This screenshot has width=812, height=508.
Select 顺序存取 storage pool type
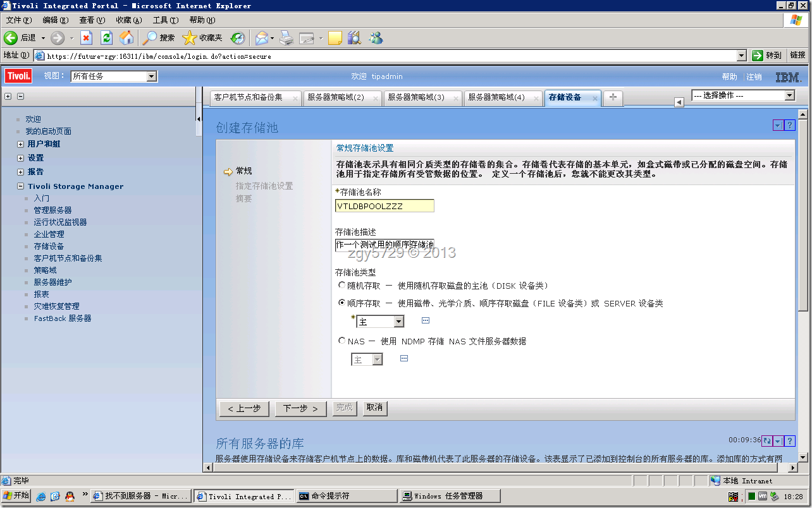point(342,303)
